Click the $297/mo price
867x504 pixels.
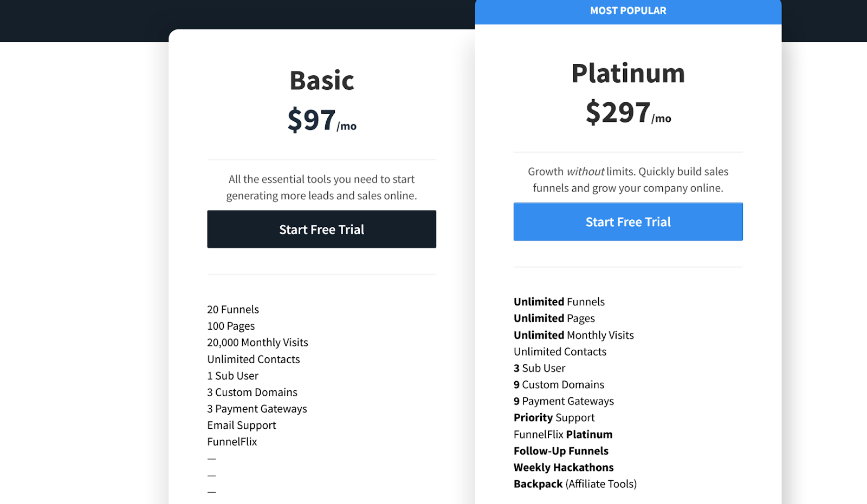coord(628,113)
